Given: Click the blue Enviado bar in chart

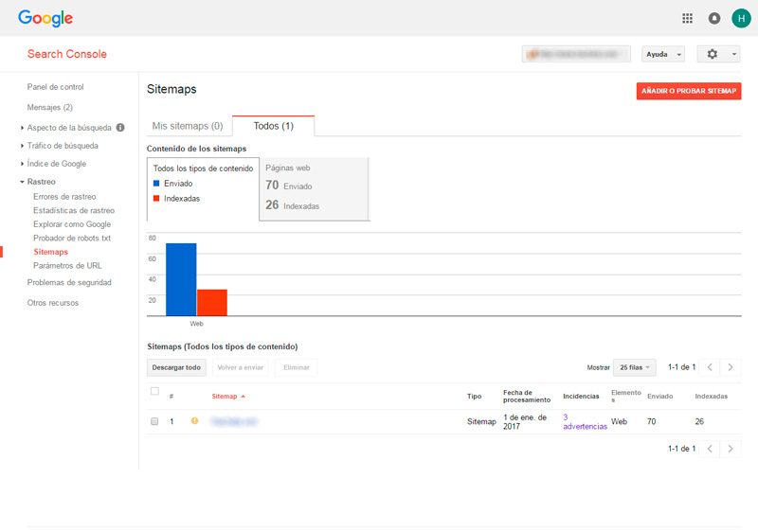Looking at the screenshot, I should coord(181,279).
